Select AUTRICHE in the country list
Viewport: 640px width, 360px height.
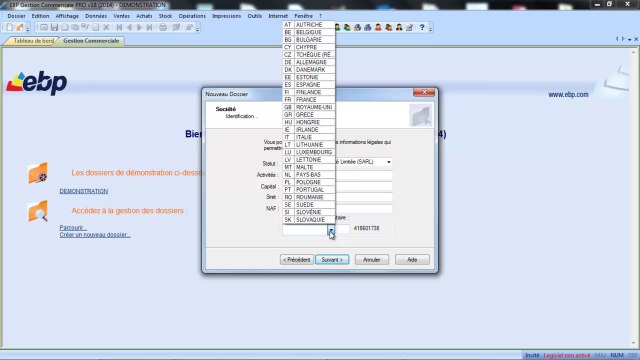click(309, 24)
